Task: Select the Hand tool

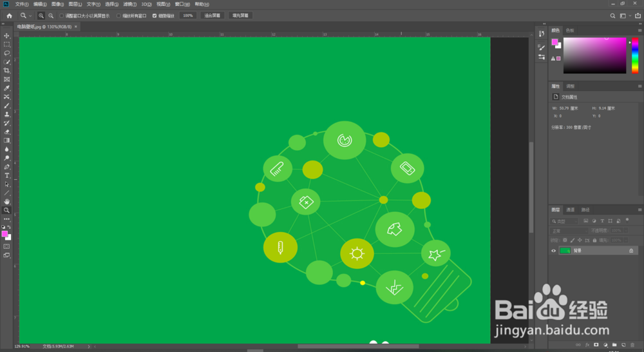Action: click(6, 202)
